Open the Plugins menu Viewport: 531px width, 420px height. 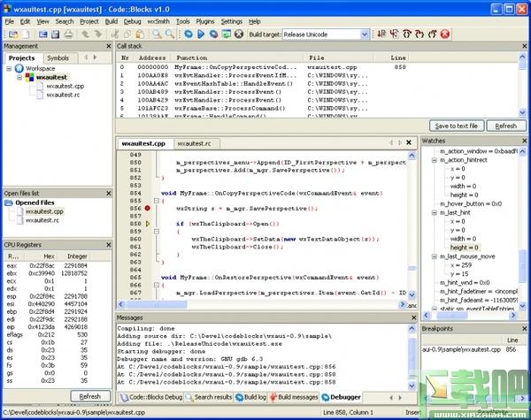[x=205, y=21]
